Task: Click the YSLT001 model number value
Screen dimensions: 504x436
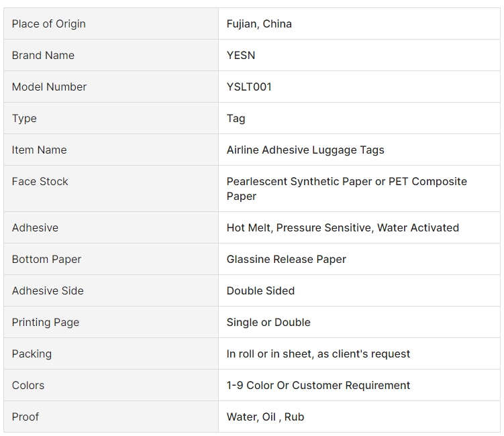Action: click(x=249, y=87)
